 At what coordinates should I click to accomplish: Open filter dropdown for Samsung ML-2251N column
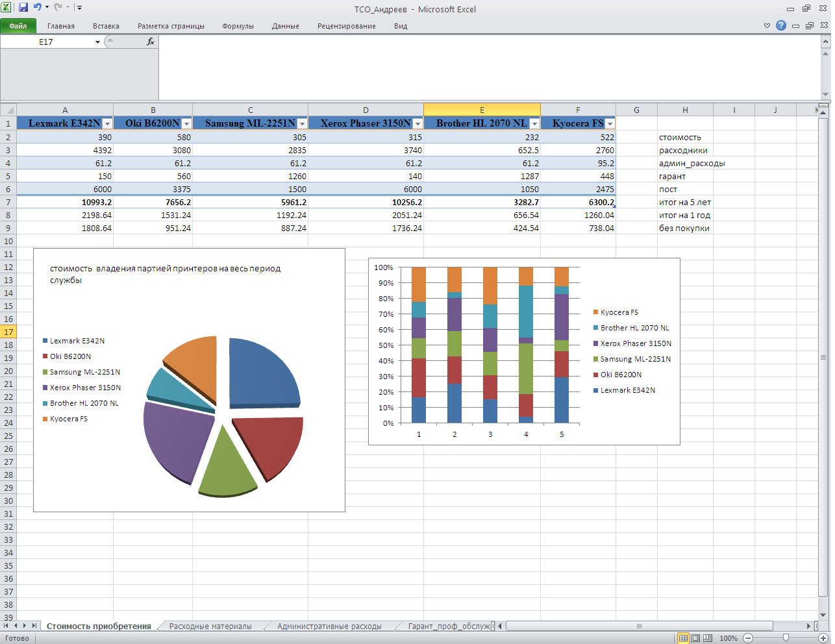point(302,124)
